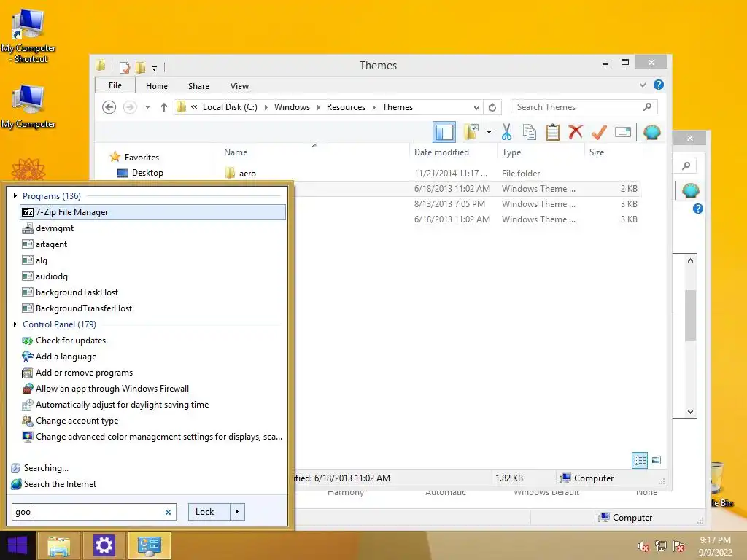Click the start menu search field containing goo
This screenshot has width=747, height=560.
(94, 512)
